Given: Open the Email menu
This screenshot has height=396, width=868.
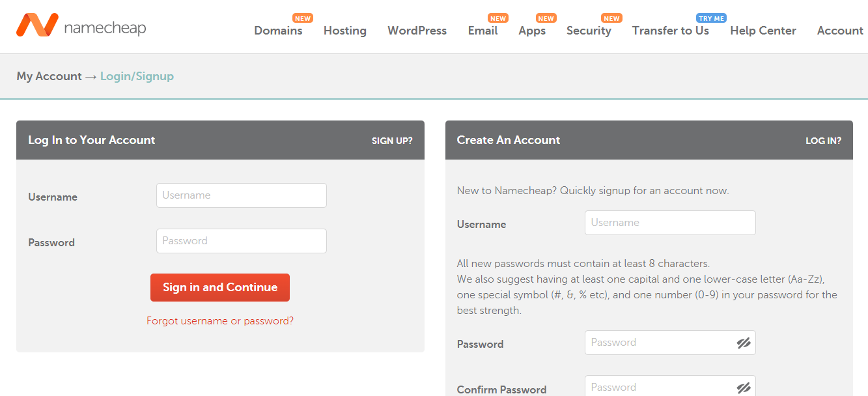Looking at the screenshot, I should pyautogui.click(x=483, y=31).
